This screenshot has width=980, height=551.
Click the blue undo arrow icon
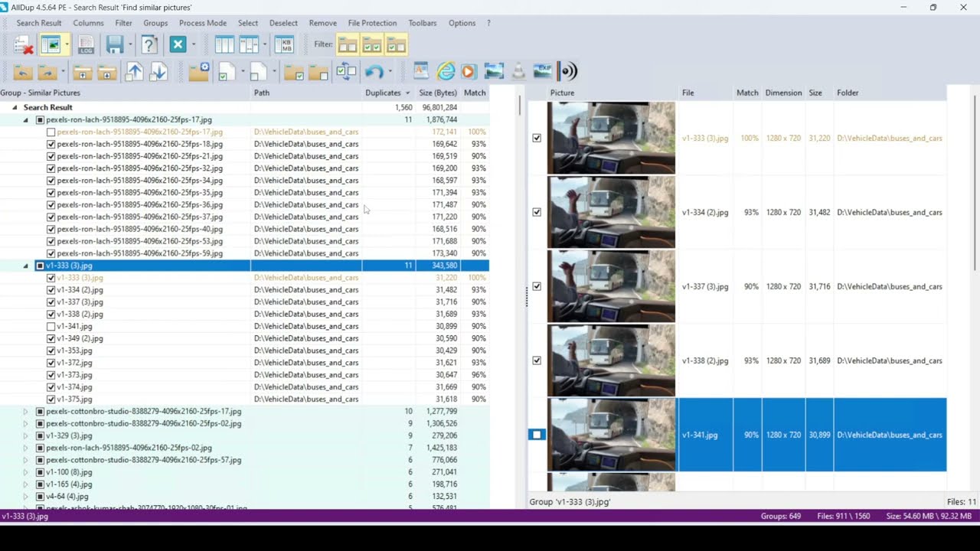coord(374,72)
